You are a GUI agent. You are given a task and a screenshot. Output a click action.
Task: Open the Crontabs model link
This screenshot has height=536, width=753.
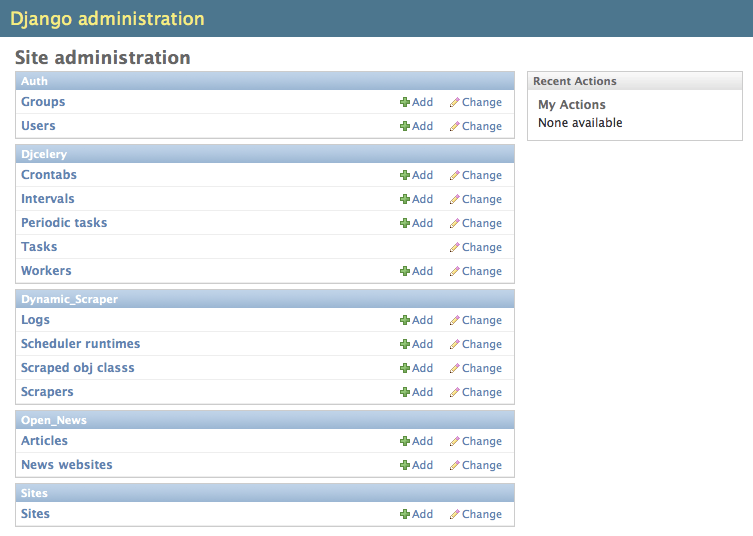click(49, 175)
